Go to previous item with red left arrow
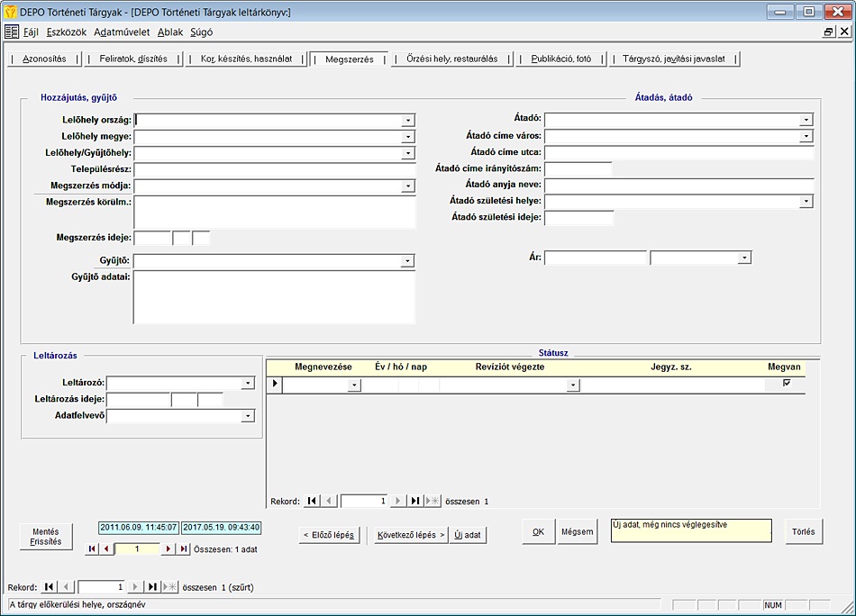Viewport: 856px width, 616px height. coord(106,548)
